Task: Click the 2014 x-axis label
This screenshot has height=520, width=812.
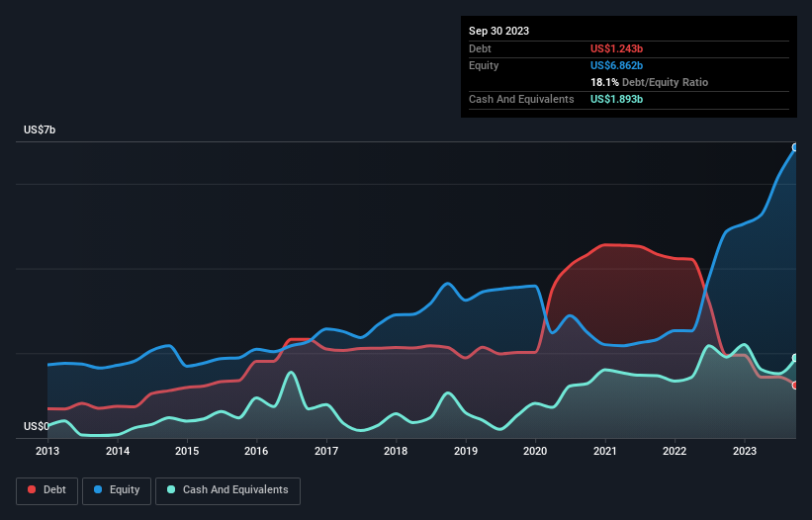Action: 118,451
